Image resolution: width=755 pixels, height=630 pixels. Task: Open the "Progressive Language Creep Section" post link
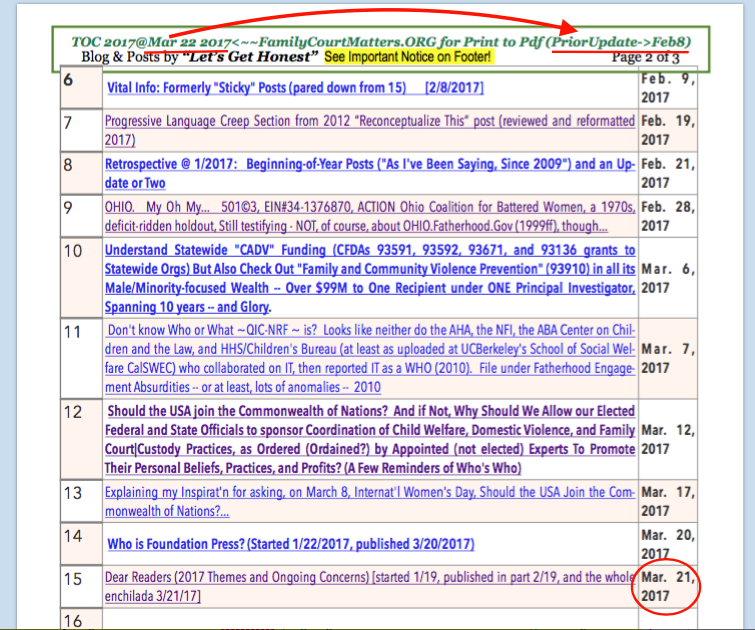(x=370, y=122)
